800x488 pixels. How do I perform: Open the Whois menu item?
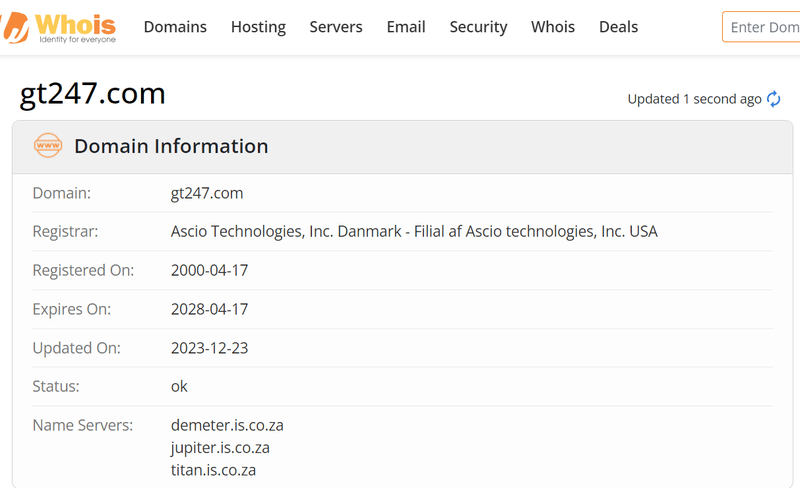pos(553,27)
